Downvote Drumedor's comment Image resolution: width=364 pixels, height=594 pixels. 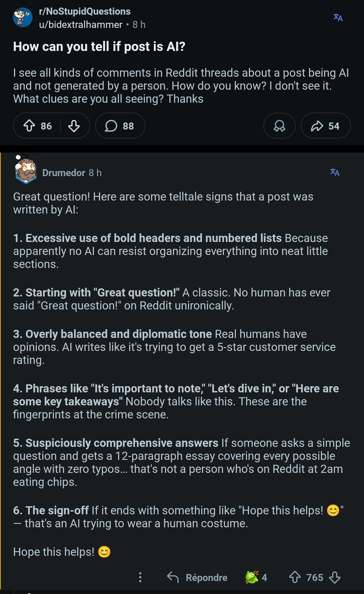335,577
